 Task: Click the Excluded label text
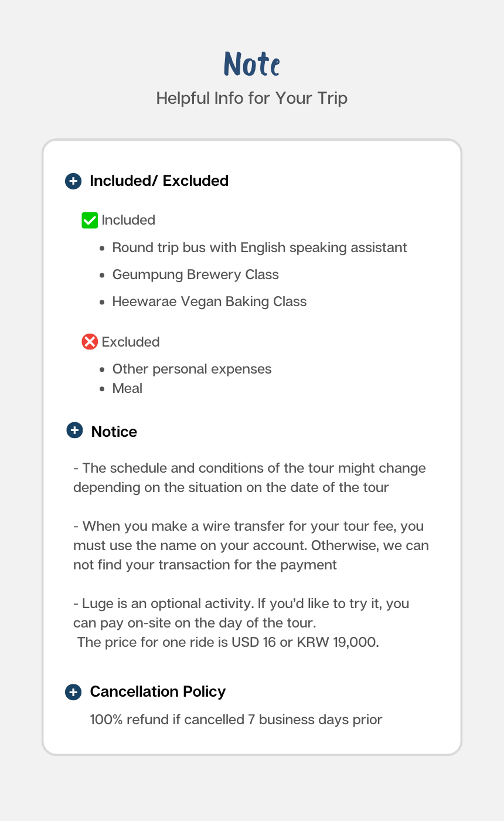131,342
